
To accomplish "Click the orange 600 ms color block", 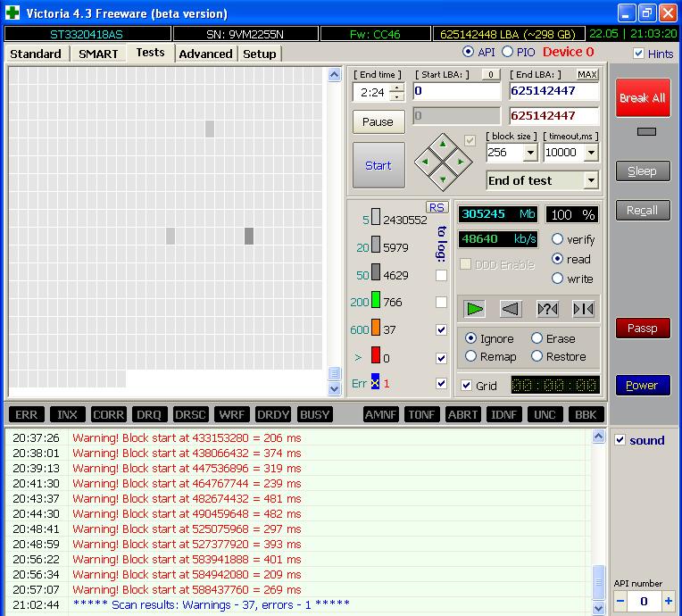I will (x=376, y=327).
